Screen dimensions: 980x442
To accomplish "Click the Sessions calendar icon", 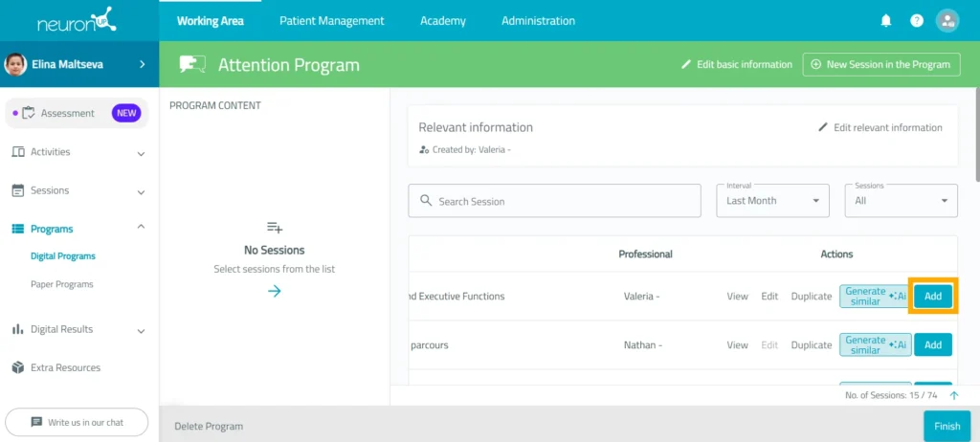I will click(x=18, y=190).
